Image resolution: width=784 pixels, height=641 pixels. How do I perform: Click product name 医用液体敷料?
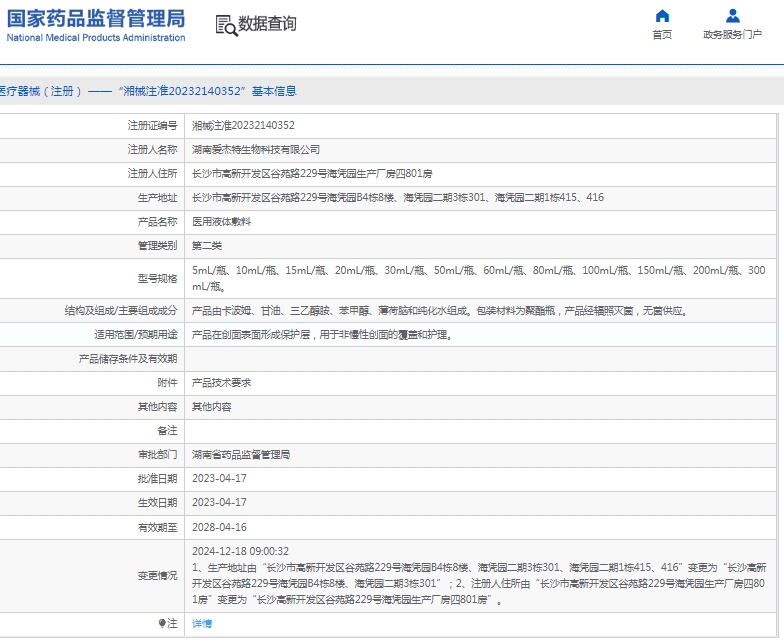[x=222, y=222]
